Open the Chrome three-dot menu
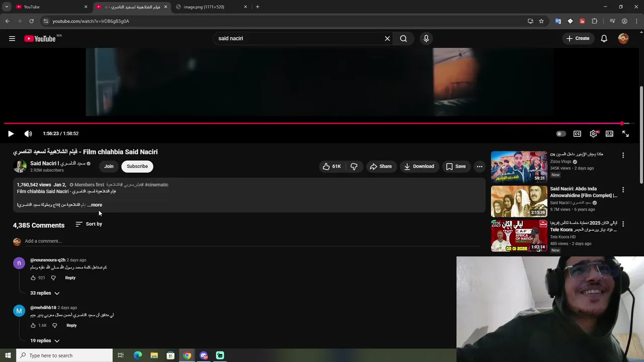The image size is (644, 362). click(636, 21)
